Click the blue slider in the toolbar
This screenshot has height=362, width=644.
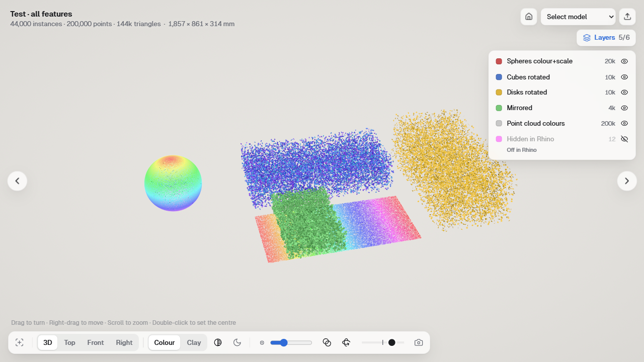(291, 342)
